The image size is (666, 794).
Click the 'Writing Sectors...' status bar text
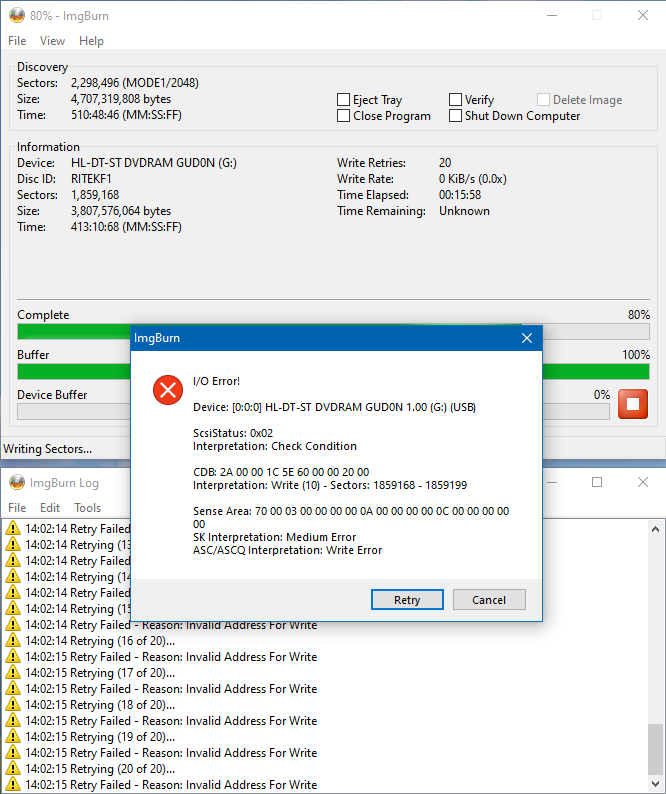click(48, 449)
